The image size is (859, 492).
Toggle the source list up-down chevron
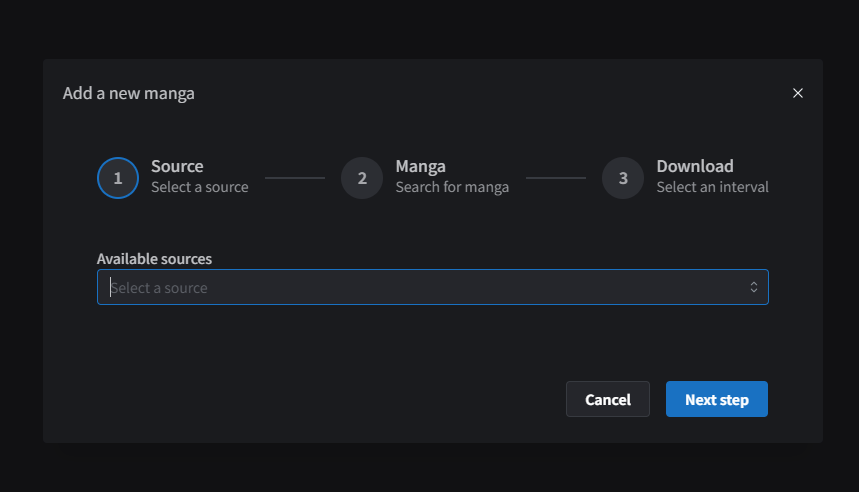(x=754, y=287)
